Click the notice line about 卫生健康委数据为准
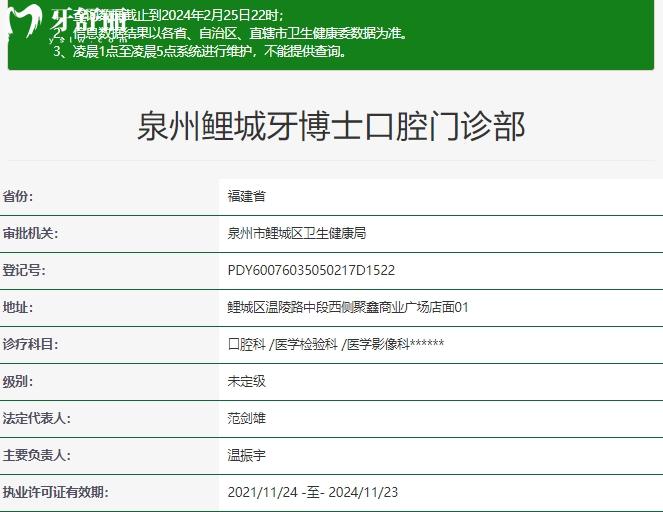 (231, 33)
